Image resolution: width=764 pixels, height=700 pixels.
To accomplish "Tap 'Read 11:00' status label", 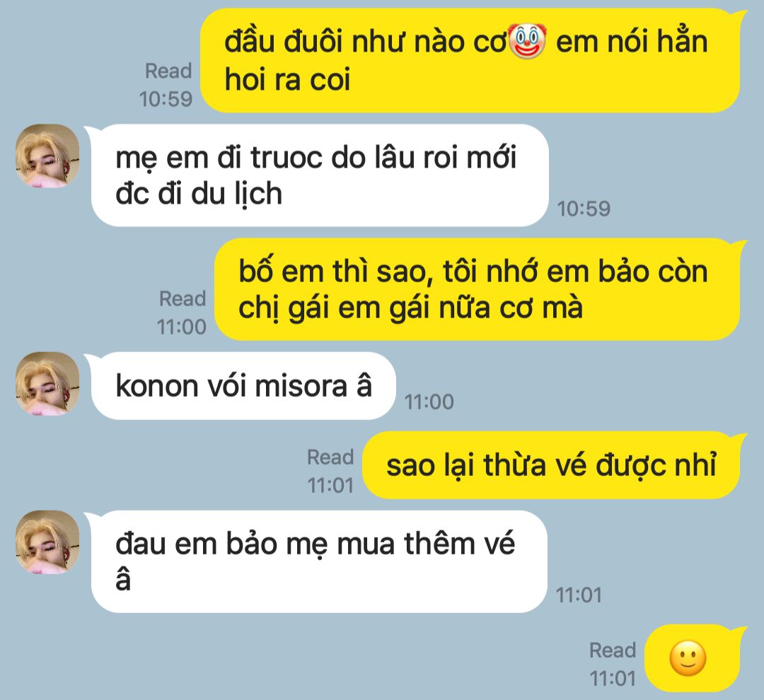I will click(182, 313).
